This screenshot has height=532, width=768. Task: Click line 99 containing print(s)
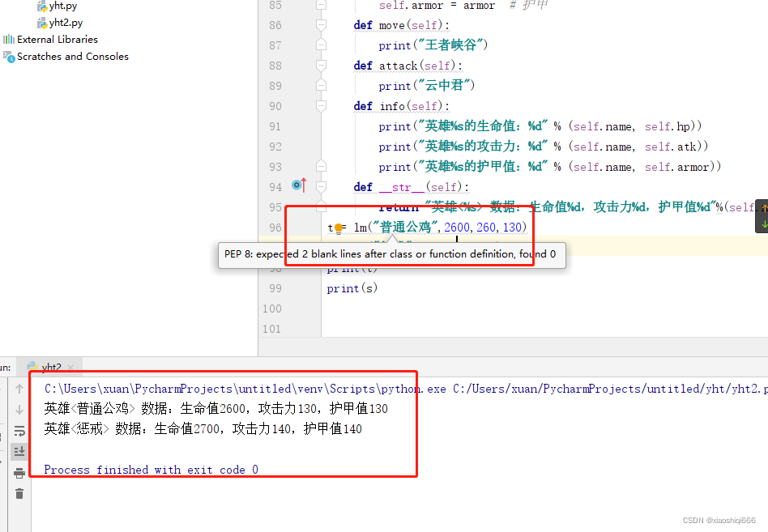click(352, 288)
